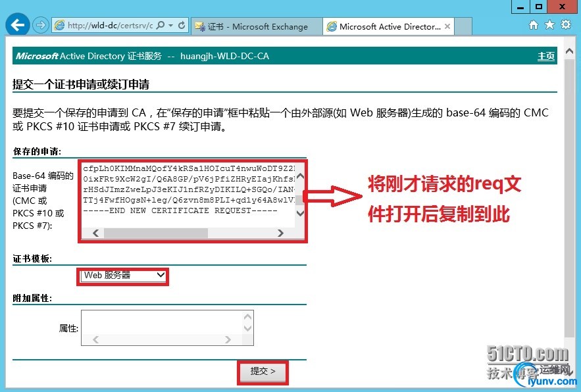Click the request box scroll-down arrow

pyautogui.click(x=300, y=213)
